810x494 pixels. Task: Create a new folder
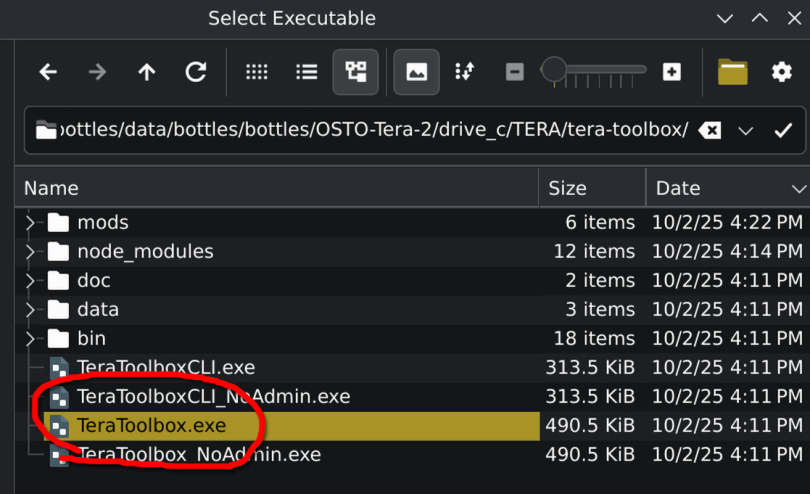(732, 72)
